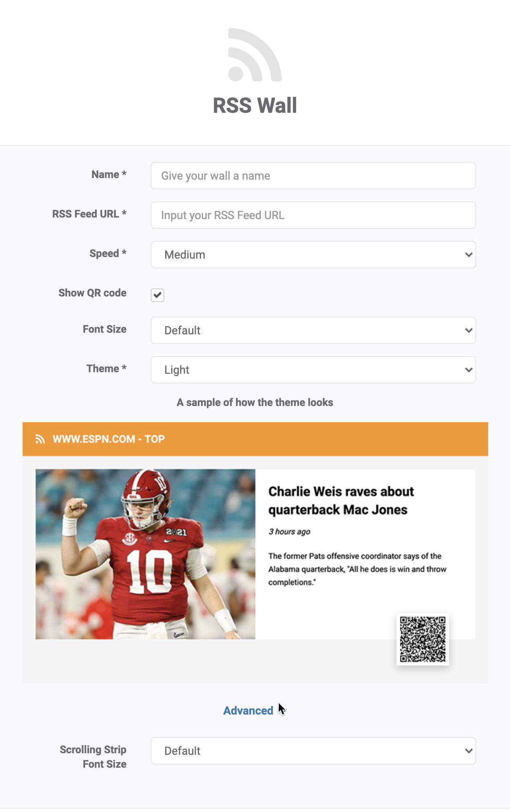The width and height of the screenshot is (510, 812).
Task: Open the Scrolling Strip Font Size dropdown
Action: click(x=313, y=751)
